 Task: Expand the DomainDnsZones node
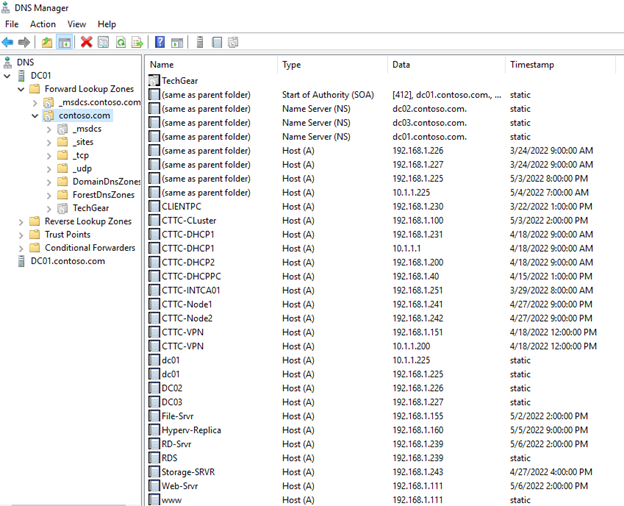click(49, 182)
